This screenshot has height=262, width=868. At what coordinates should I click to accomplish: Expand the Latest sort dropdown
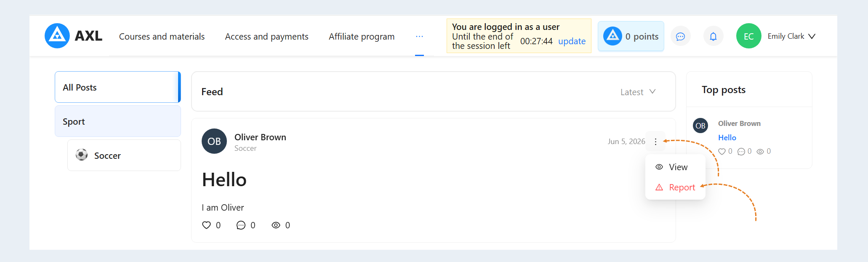638,92
